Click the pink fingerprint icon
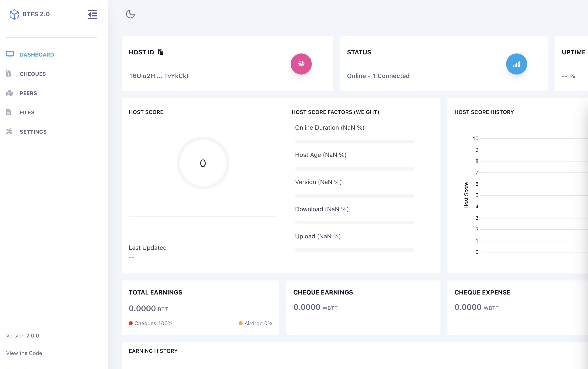The width and height of the screenshot is (588, 369). point(301,64)
